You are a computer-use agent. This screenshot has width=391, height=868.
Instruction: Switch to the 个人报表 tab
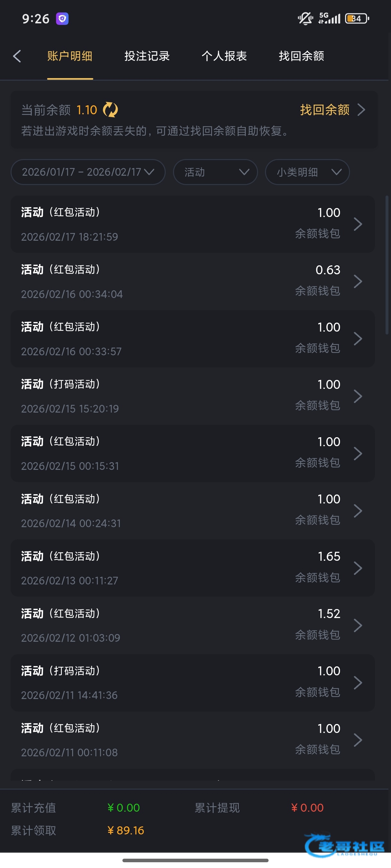point(224,56)
